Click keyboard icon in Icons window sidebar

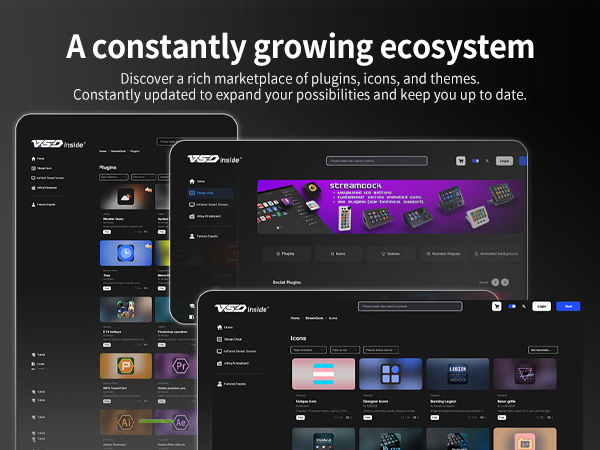[x=219, y=363]
